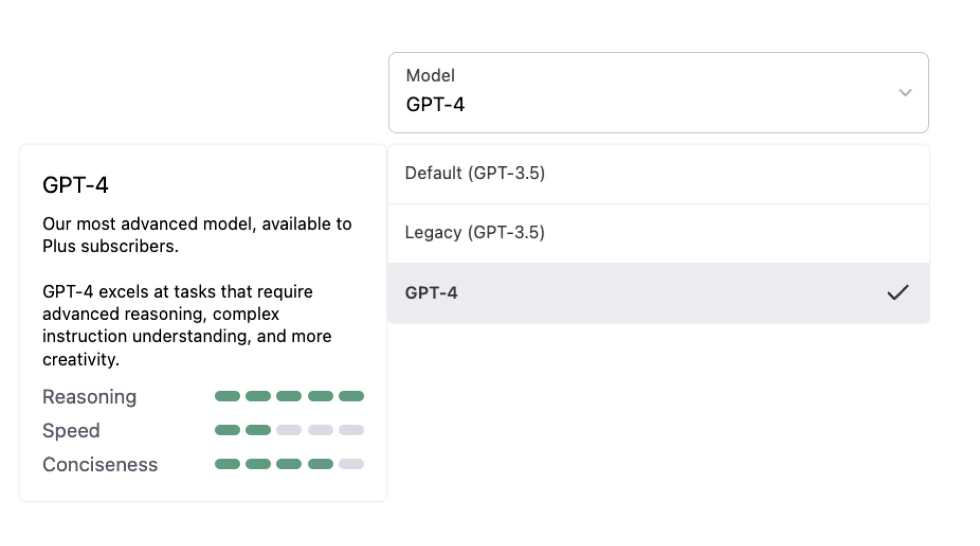Click the Model field label
This screenshot has height=546, width=980.
(x=430, y=75)
